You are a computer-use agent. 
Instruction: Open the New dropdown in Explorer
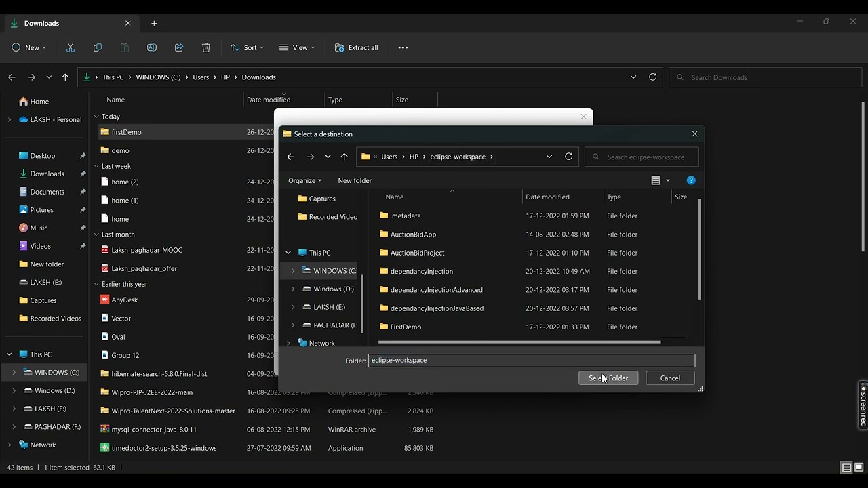29,47
